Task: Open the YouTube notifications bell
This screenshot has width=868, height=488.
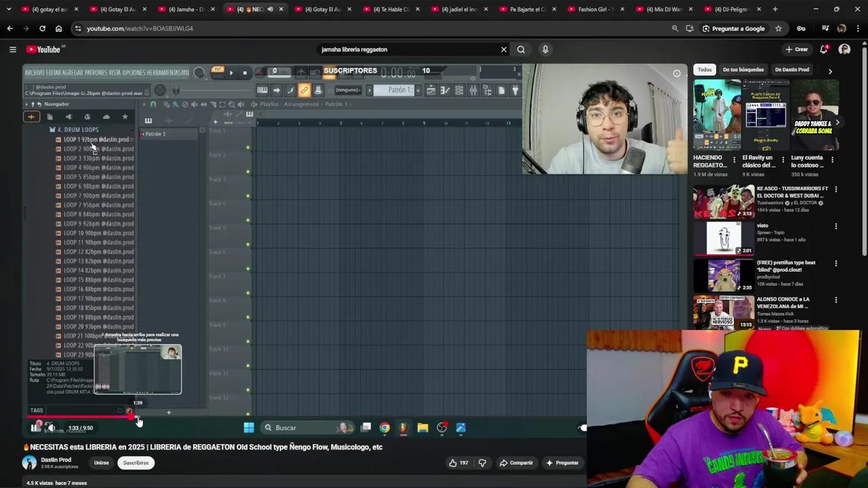Action: pos(824,49)
